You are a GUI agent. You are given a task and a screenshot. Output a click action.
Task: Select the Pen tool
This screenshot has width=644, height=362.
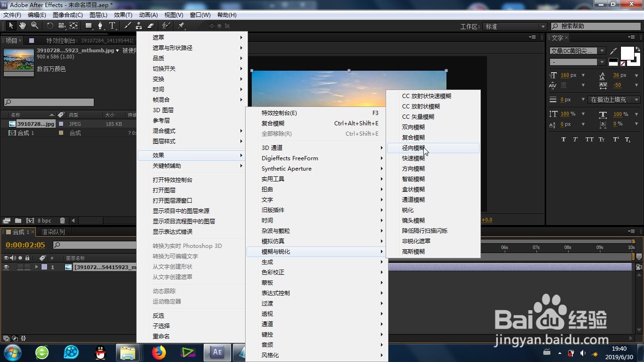[100, 26]
